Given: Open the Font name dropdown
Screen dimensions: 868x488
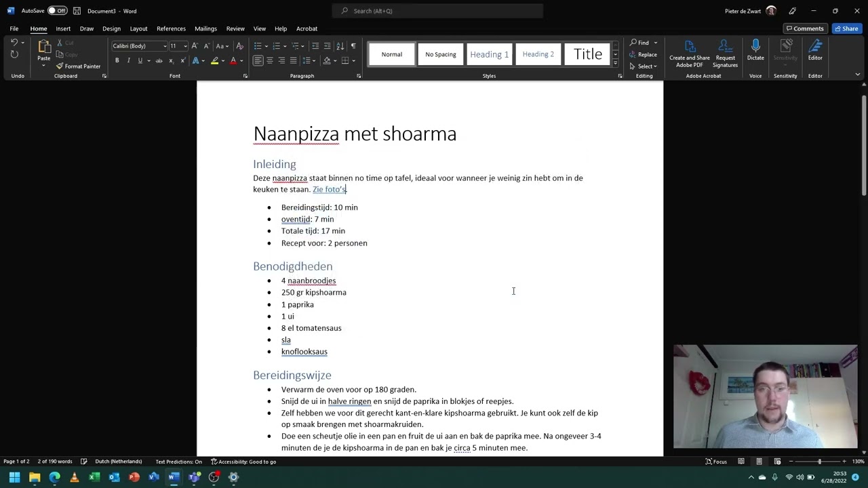Looking at the screenshot, I should 165,45.
